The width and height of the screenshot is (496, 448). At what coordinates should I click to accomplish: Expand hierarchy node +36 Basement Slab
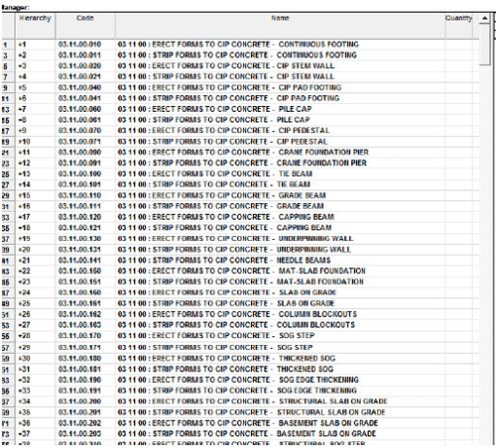pyautogui.click(x=24, y=423)
